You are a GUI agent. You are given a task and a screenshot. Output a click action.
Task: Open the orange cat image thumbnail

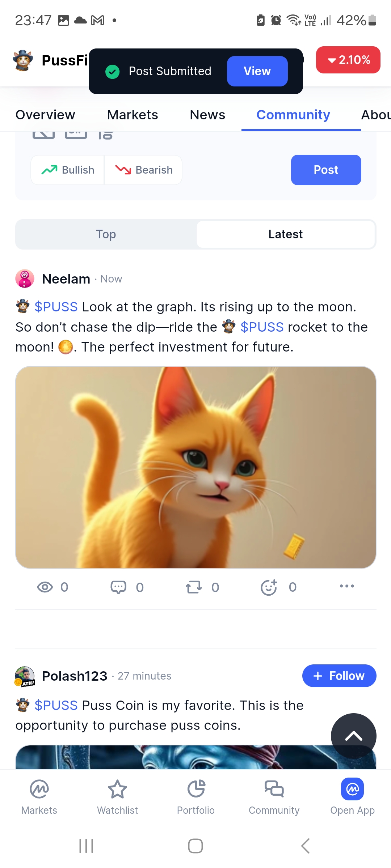[195, 467]
